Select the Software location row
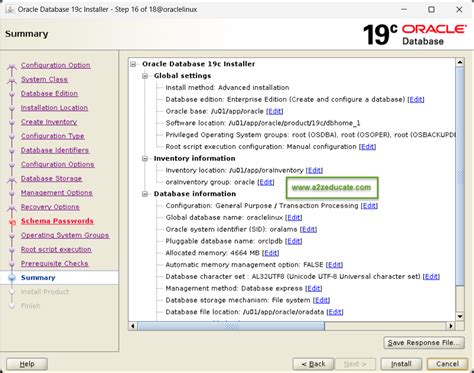The image size is (474, 373). 263,123
